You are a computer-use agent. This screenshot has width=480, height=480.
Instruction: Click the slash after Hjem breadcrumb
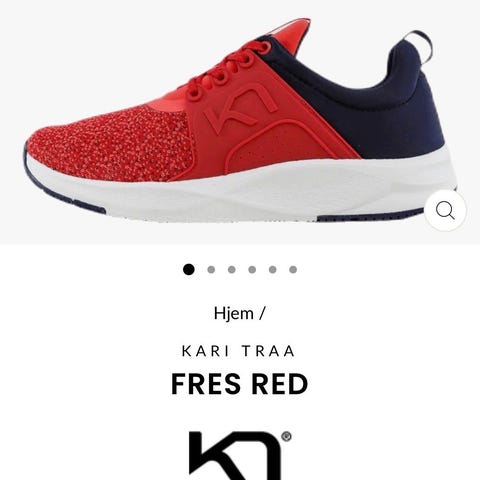(262, 313)
